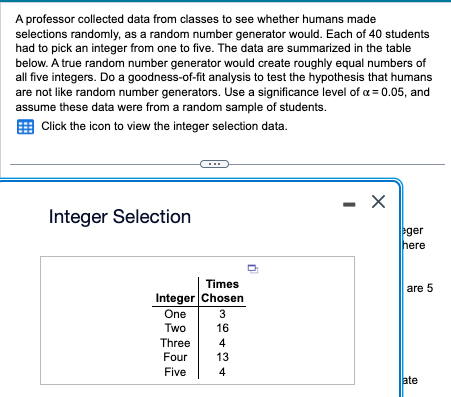Select the value 3 for One
This screenshot has height=397, width=451.
(222, 314)
